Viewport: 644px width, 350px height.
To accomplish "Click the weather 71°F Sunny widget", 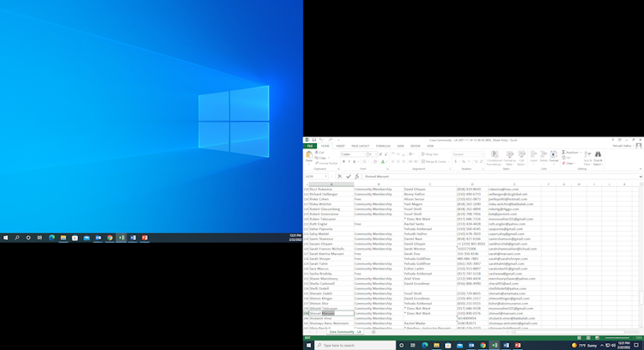I will pyautogui.click(x=585, y=346).
